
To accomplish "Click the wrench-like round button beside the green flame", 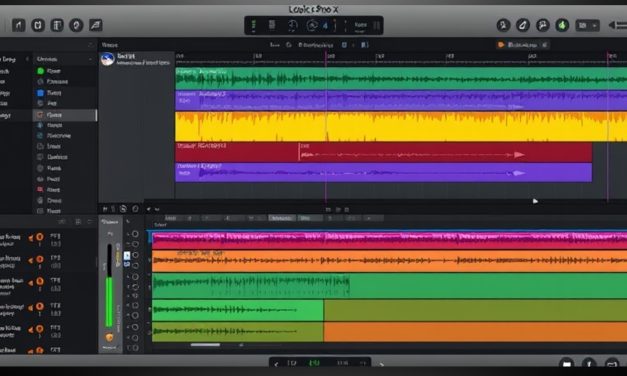I will click(542, 26).
